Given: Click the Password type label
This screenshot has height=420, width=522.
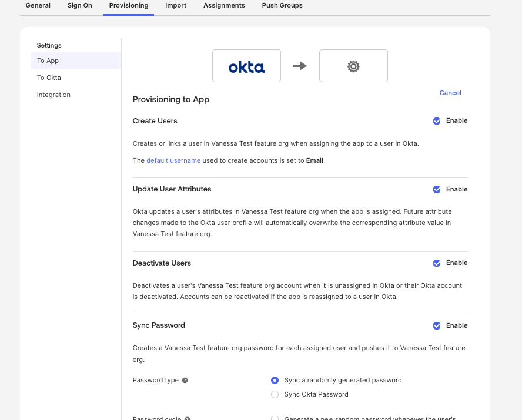Looking at the screenshot, I should tap(155, 380).
